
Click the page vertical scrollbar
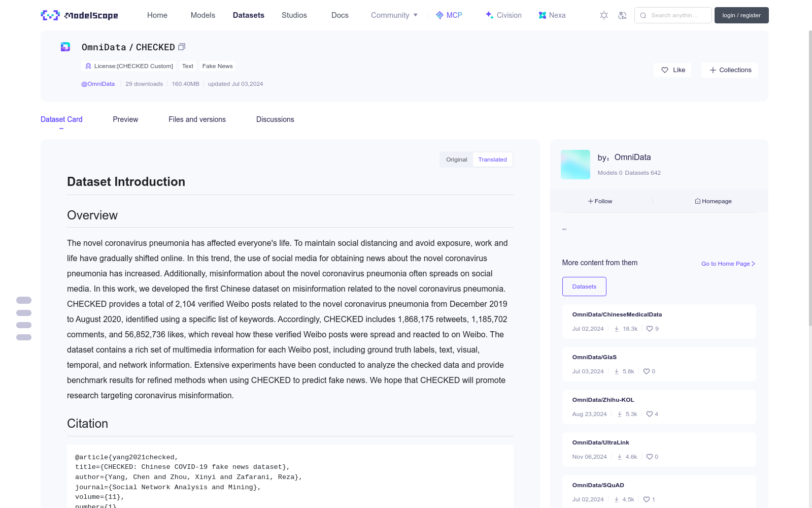[810, 178]
